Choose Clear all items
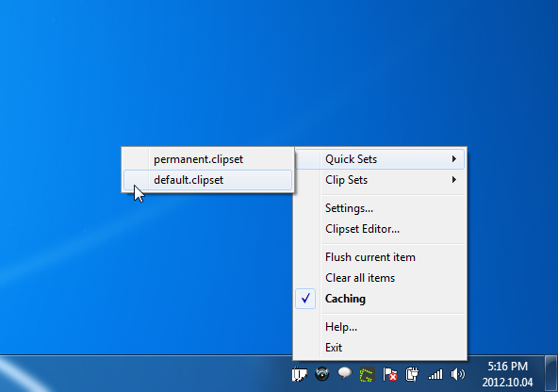558x392 pixels. [x=380, y=278]
